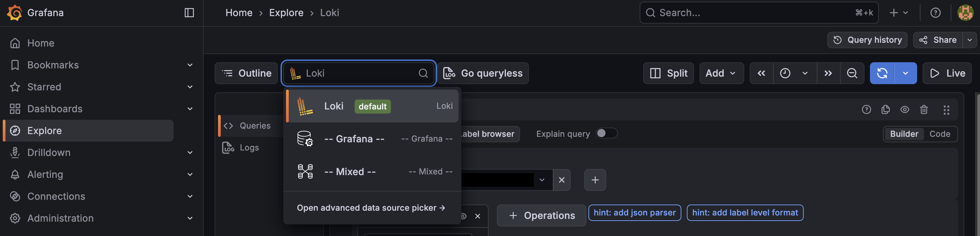Open the help question mark icon in top bar
This screenshot has width=980, height=236.
pos(935,13)
